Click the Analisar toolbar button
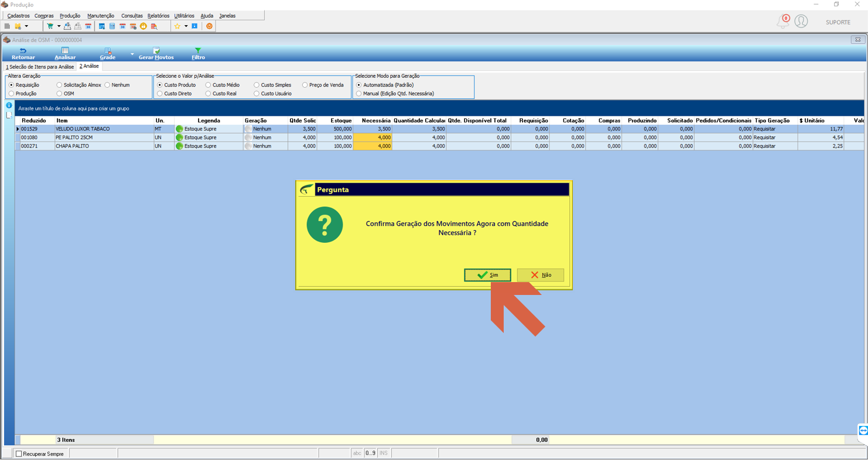Viewport: 868px width, 460px height. coord(65,54)
